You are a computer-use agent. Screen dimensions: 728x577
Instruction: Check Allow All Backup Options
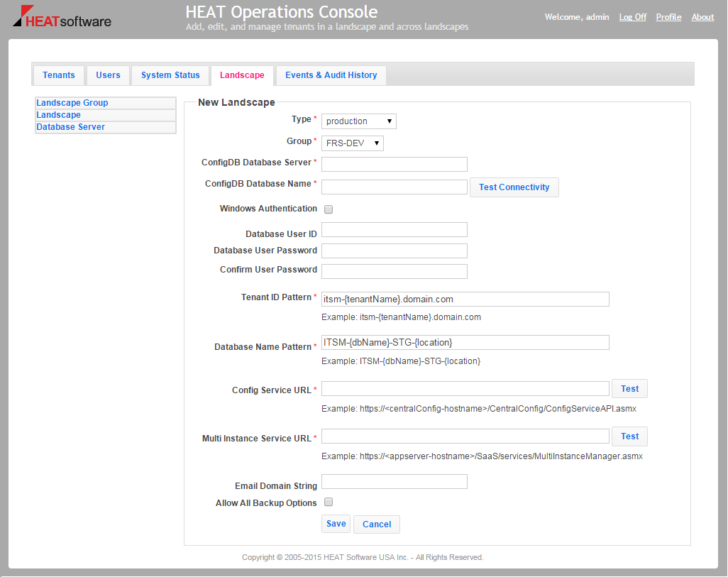pos(329,502)
